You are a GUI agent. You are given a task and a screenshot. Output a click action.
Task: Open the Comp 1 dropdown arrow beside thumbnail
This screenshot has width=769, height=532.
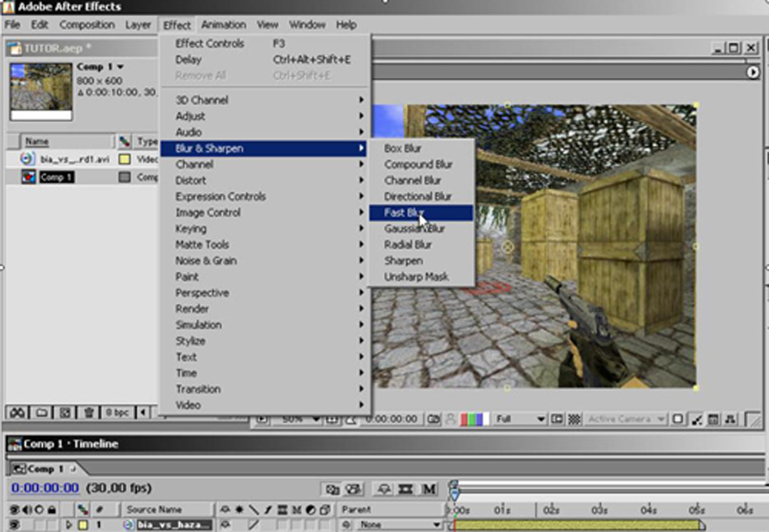pyautogui.click(x=120, y=67)
